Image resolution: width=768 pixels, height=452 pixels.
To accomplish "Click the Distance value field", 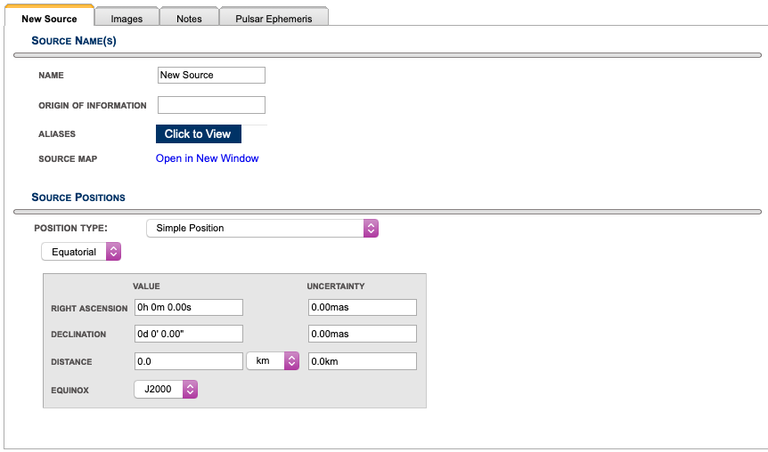I will coord(188,361).
